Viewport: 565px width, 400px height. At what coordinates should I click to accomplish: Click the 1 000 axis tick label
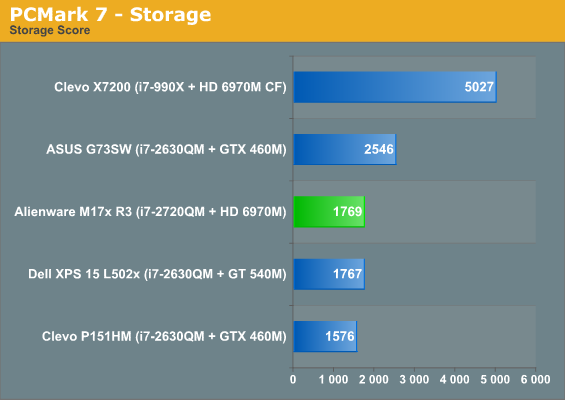[333, 379]
